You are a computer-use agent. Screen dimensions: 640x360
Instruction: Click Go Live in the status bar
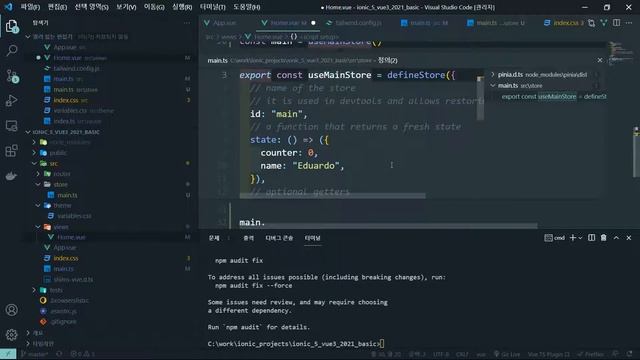point(507,354)
